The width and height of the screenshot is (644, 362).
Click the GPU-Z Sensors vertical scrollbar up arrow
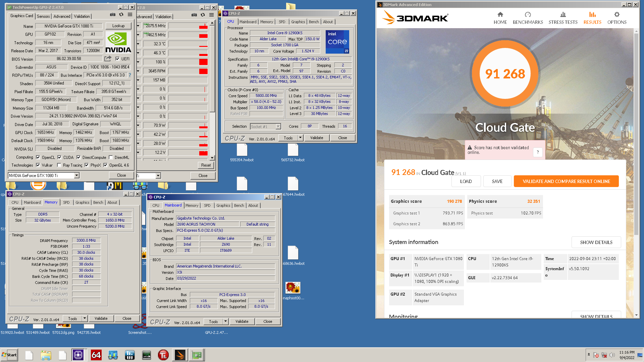[212, 23]
